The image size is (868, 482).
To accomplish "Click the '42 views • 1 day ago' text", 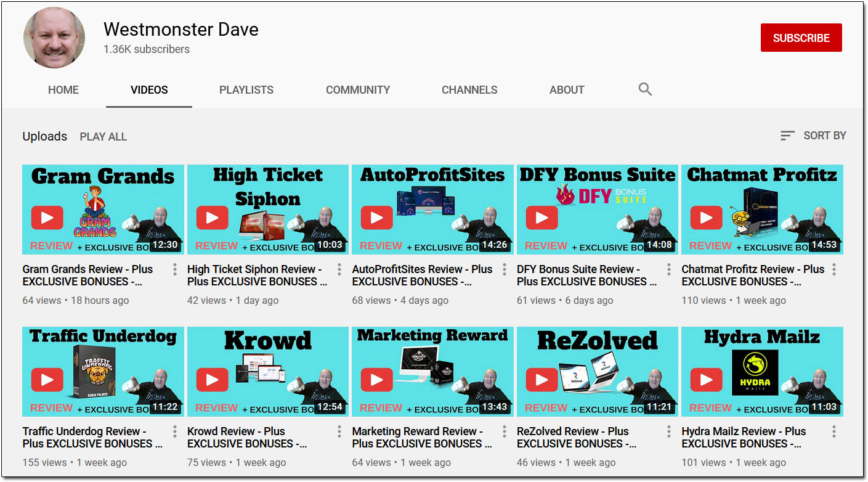I will [x=233, y=301].
